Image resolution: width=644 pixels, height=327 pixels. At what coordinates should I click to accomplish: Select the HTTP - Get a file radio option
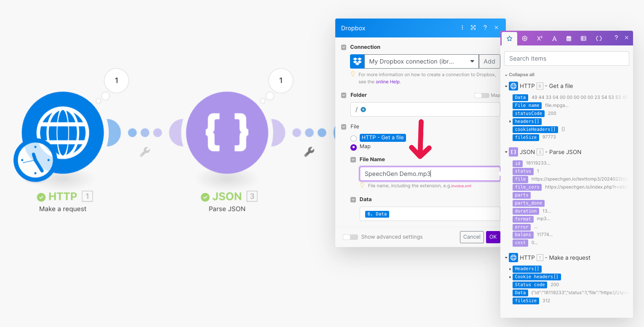353,138
